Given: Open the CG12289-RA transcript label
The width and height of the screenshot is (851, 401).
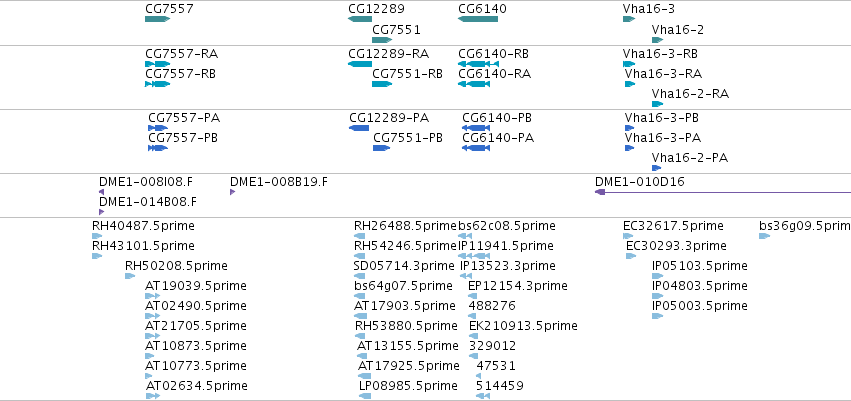Looking at the screenshot, I should (389, 54).
